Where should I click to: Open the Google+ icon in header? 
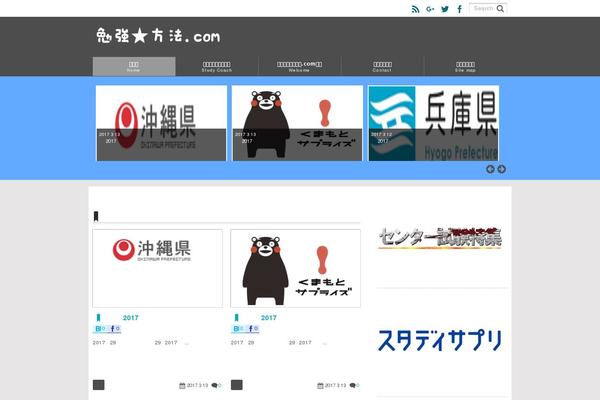(430, 9)
